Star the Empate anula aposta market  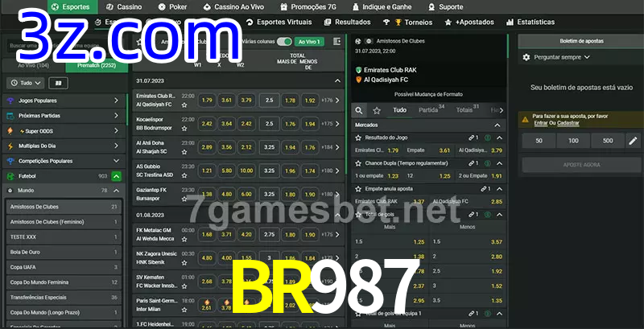point(358,189)
